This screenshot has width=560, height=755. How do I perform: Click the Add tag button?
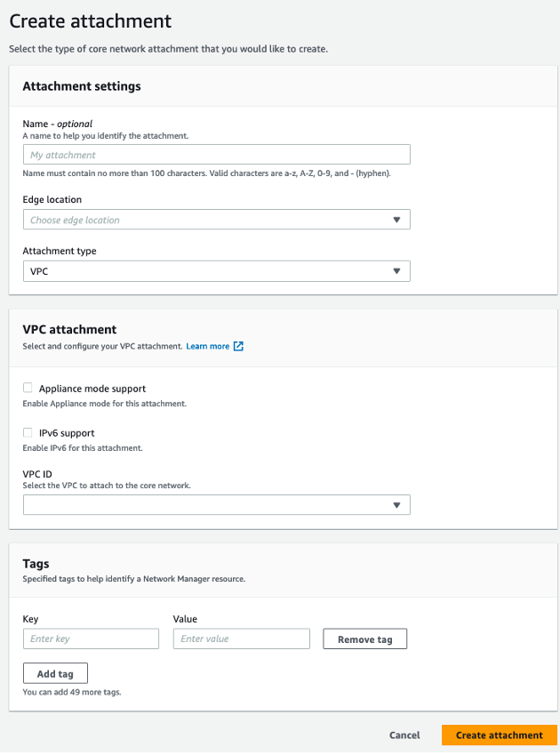point(55,673)
